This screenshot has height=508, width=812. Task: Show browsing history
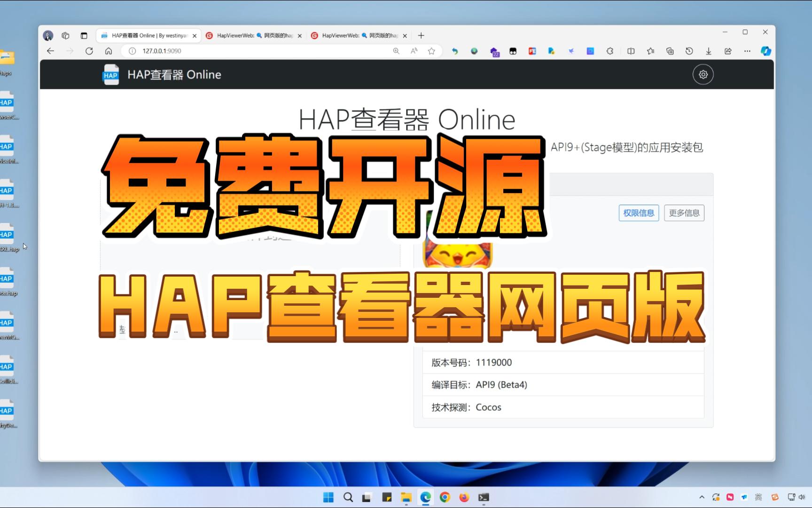pyautogui.click(x=689, y=51)
